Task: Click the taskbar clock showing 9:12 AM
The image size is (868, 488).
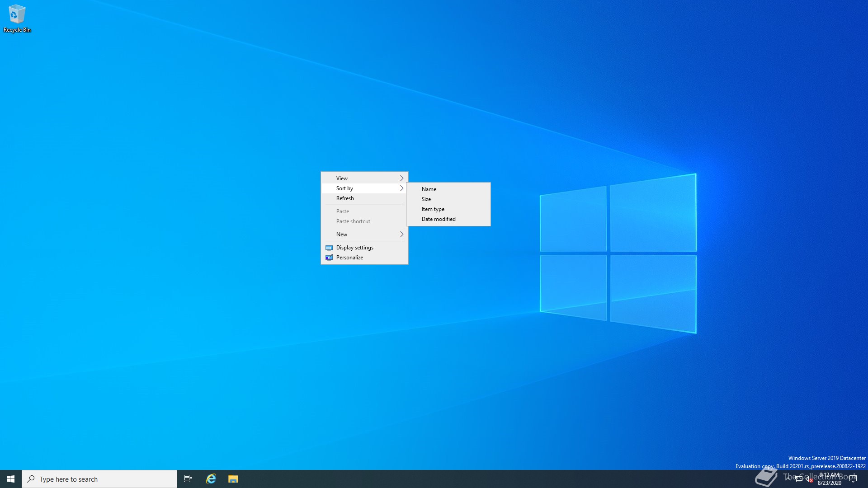Action: [x=830, y=479]
